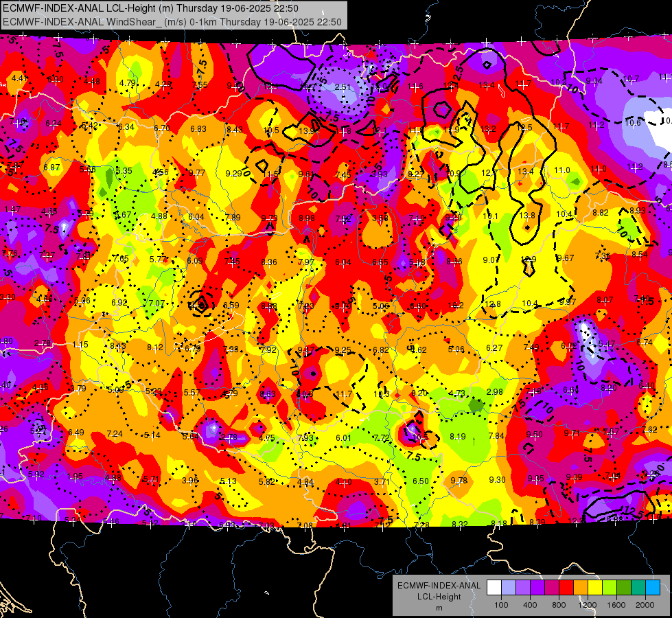Screen dimensions: 672x618
Task: Click the '1200' legend tick label
Action: pos(588,605)
